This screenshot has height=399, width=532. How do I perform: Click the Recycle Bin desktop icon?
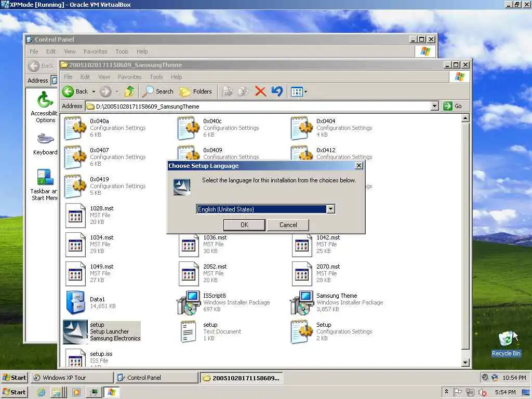(506, 343)
